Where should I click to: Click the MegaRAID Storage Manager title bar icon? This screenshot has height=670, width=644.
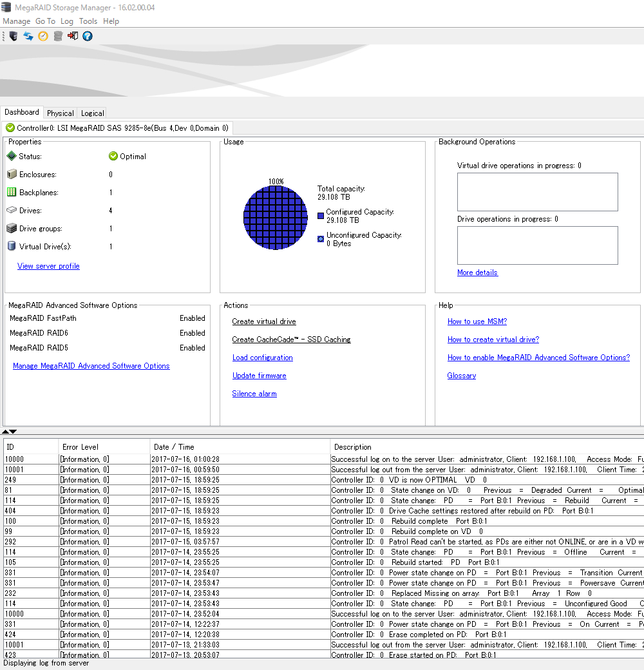(x=6, y=7)
